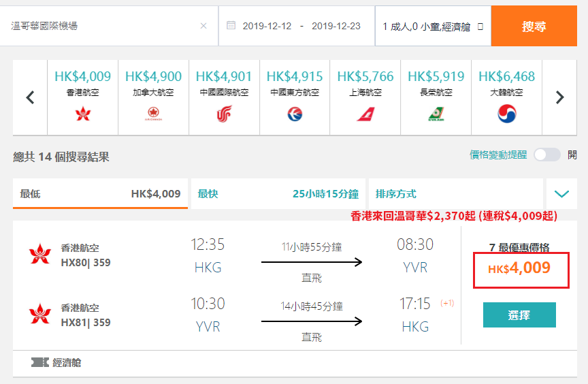Open the calendar icon date picker
This screenshot has height=384, width=588.
(231, 25)
